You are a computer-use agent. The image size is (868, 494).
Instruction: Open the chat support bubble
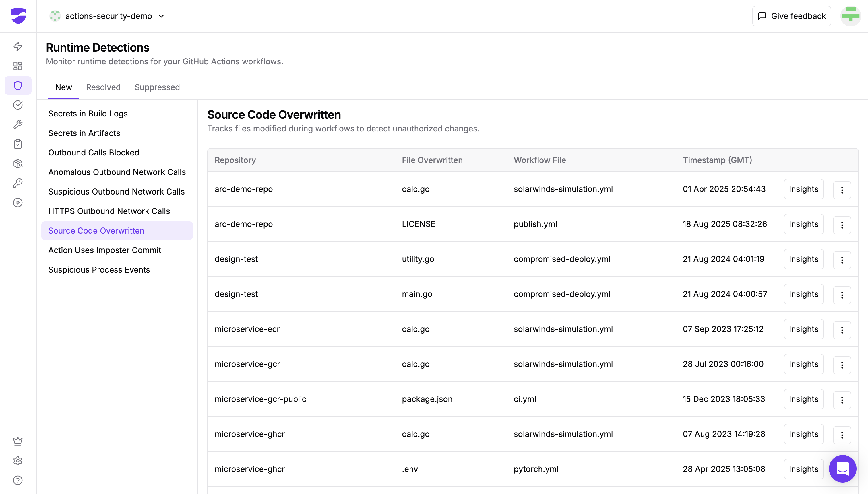(x=842, y=468)
